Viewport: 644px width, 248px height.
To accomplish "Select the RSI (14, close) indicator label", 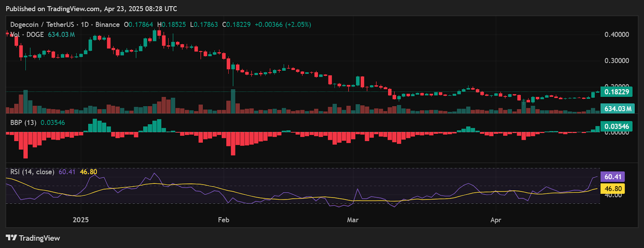I will point(32,172).
